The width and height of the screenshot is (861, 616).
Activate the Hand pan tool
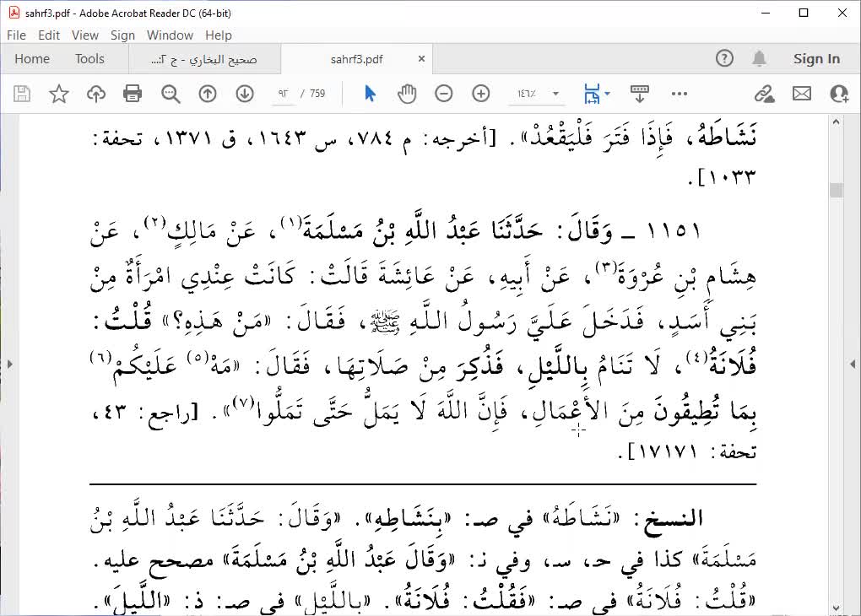(407, 94)
